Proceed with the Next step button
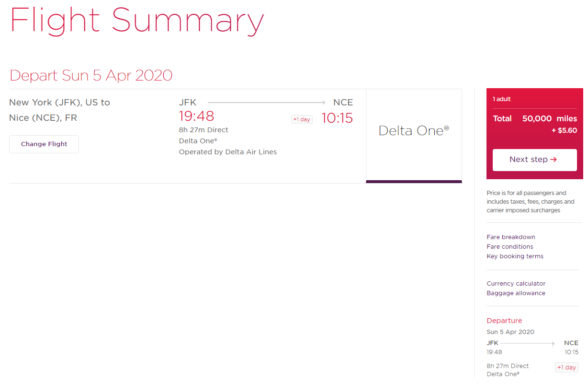The width and height of the screenshot is (588, 392). (534, 160)
